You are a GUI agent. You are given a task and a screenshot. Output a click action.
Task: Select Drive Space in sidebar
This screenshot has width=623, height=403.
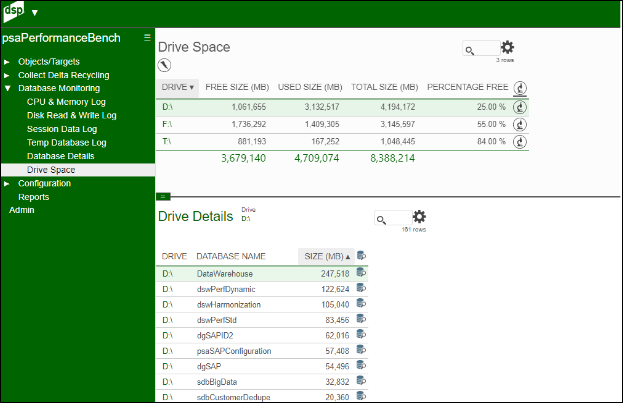78,170
